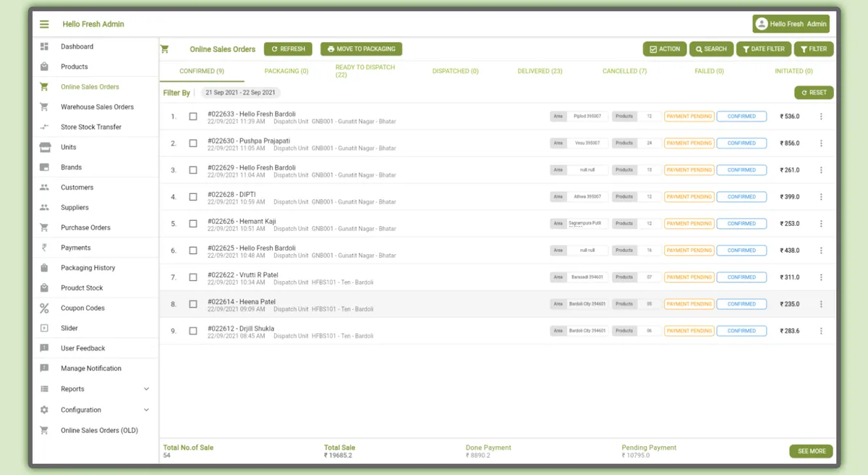Image resolution: width=868 pixels, height=475 pixels.
Task: Select checkbox for order #022629
Action: click(193, 170)
